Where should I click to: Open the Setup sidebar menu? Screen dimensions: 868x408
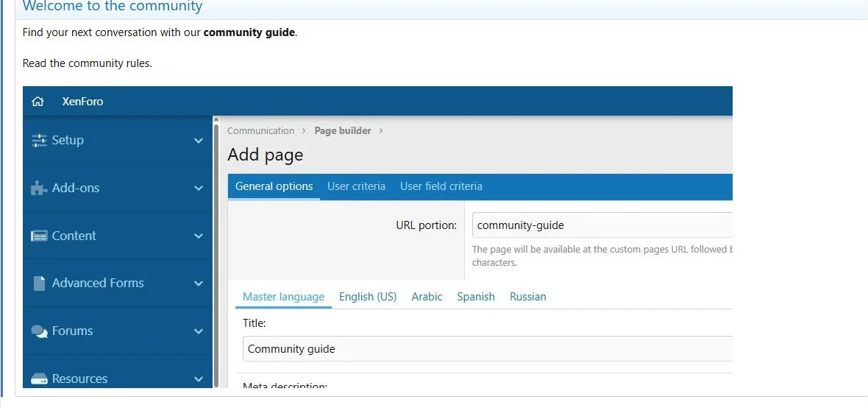118,140
